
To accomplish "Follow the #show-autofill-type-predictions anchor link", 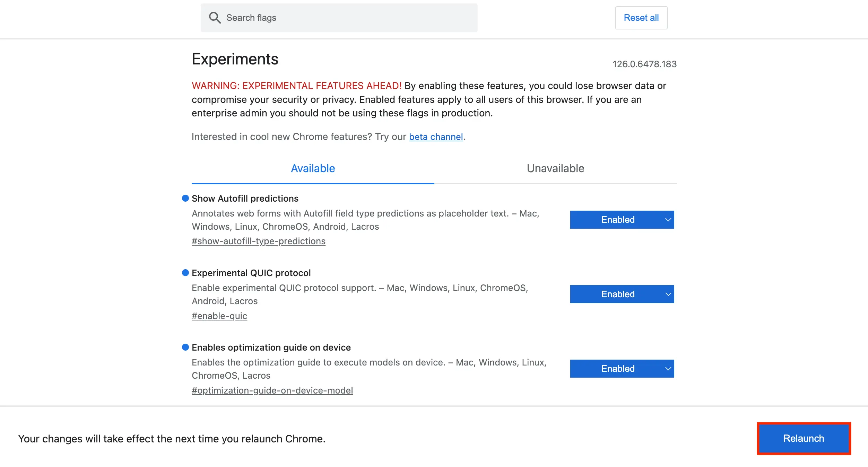I will [258, 241].
